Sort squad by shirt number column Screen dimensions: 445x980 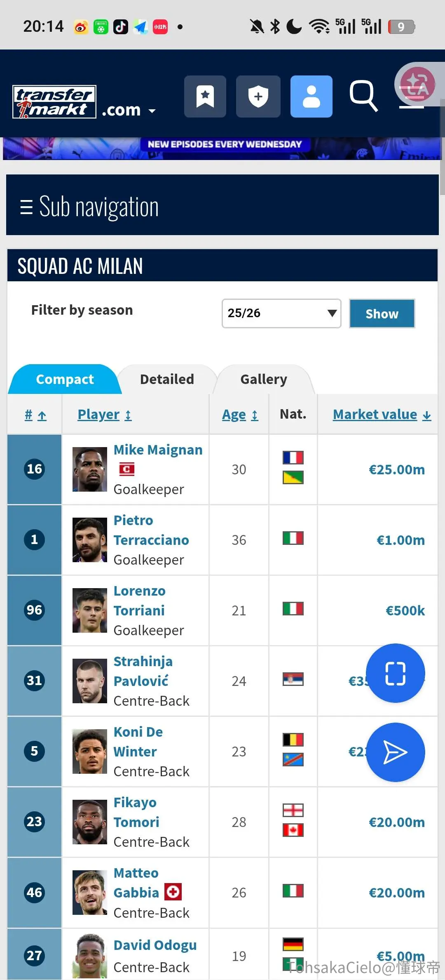point(35,415)
